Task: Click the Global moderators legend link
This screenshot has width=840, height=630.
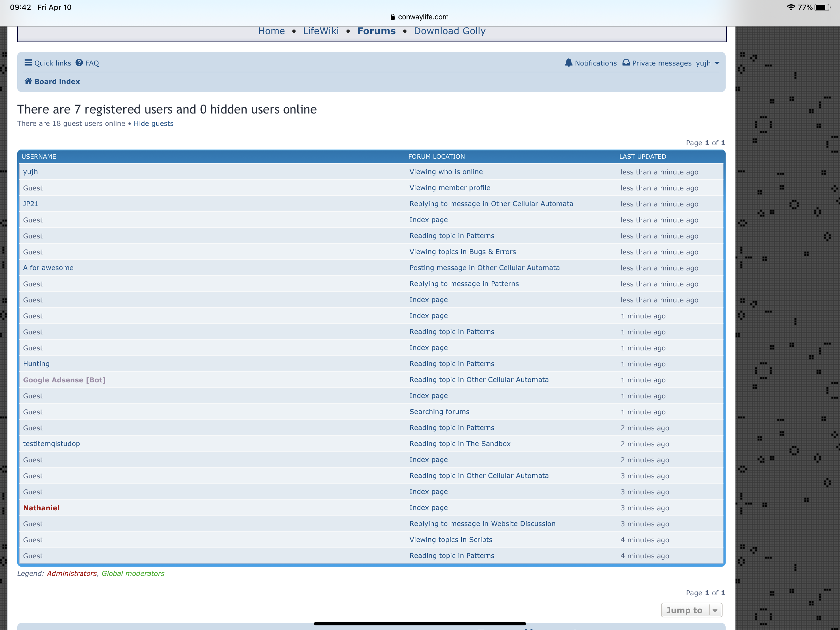Action: click(133, 573)
